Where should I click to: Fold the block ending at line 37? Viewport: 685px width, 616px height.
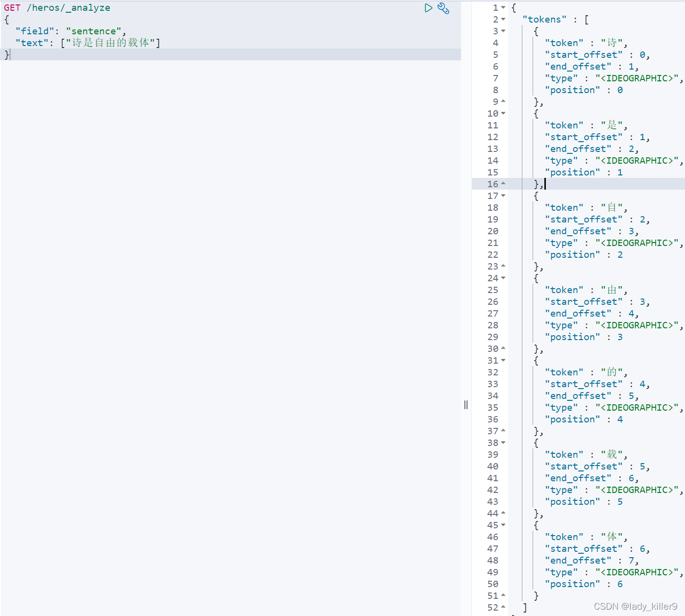pos(503,431)
